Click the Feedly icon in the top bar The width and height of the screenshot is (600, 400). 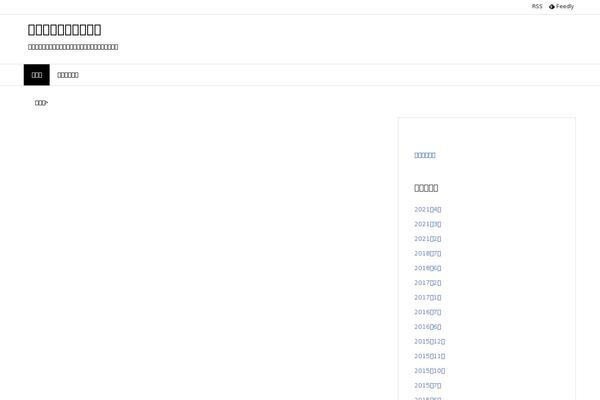[552, 7]
